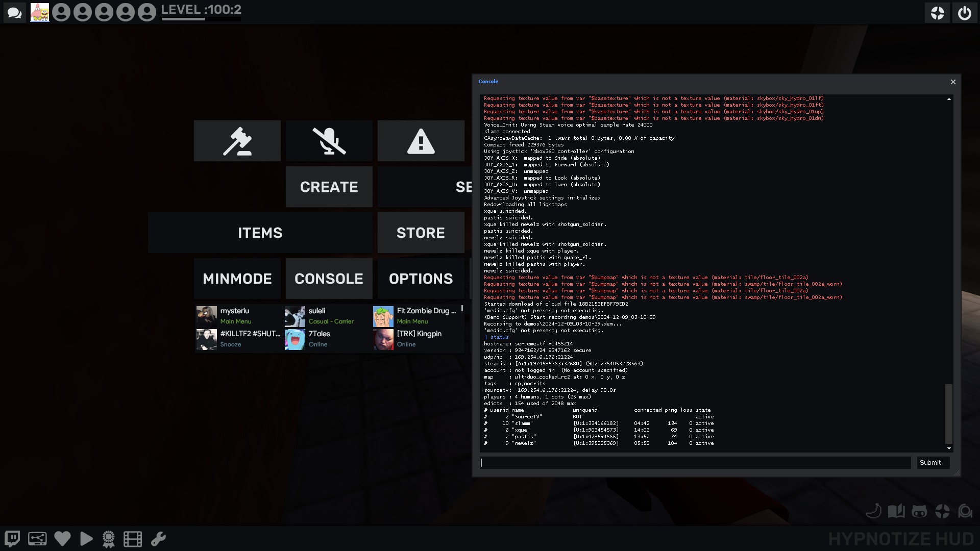Click the STORE button
The height and width of the screenshot is (551, 980).
click(x=421, y=233)
